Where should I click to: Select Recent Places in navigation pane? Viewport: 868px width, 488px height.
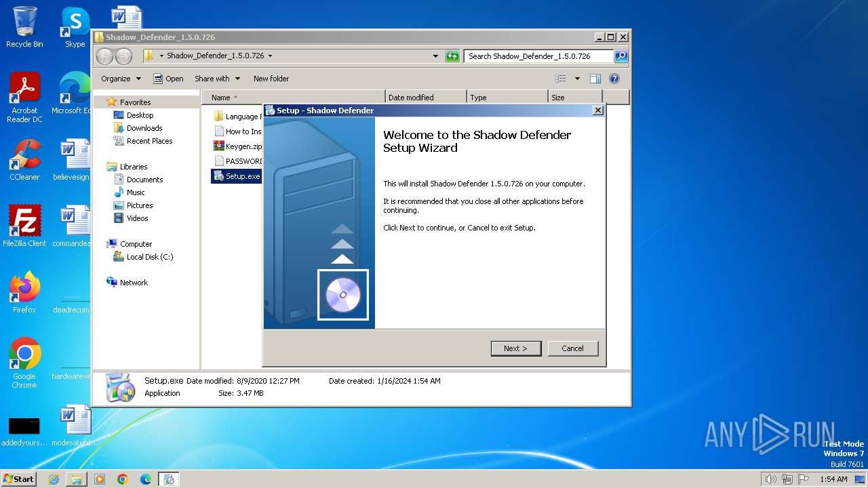point(149,141)
